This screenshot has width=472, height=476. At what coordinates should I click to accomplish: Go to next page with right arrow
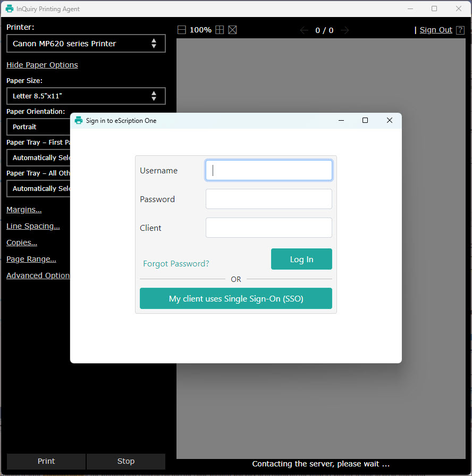pos(345,30)
